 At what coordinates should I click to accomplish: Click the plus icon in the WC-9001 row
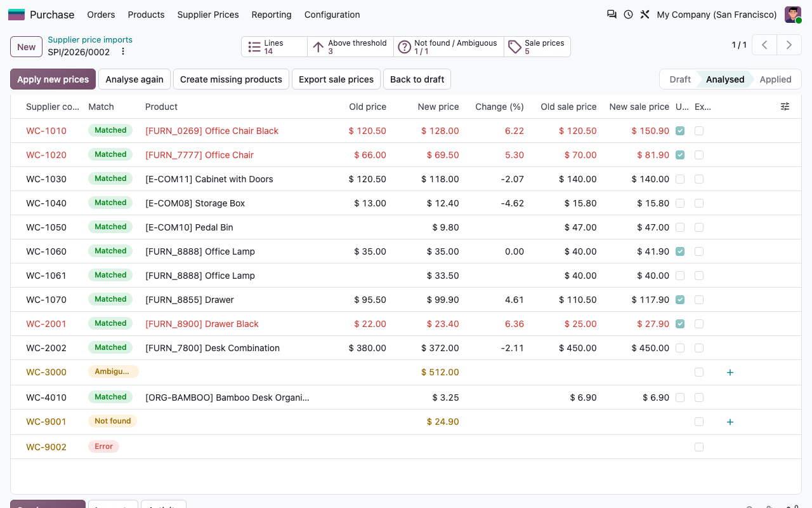[x=730, y=422]
